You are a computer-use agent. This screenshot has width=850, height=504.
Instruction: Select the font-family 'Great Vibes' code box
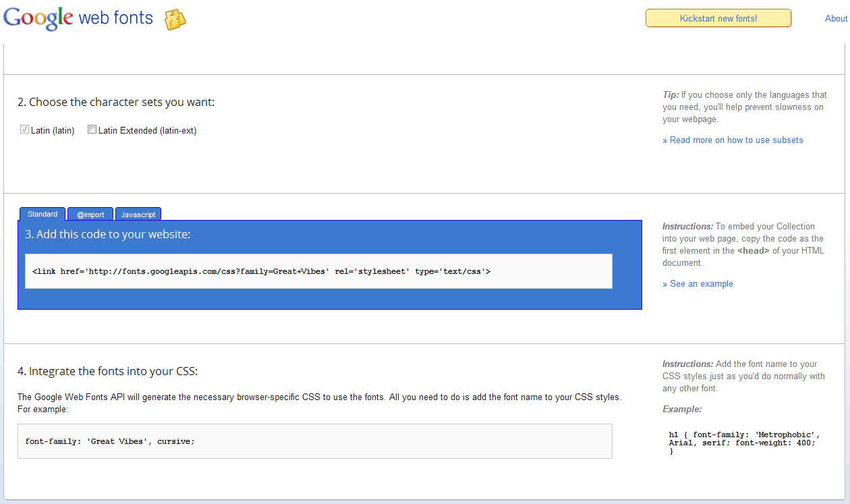tap(315, 441)
